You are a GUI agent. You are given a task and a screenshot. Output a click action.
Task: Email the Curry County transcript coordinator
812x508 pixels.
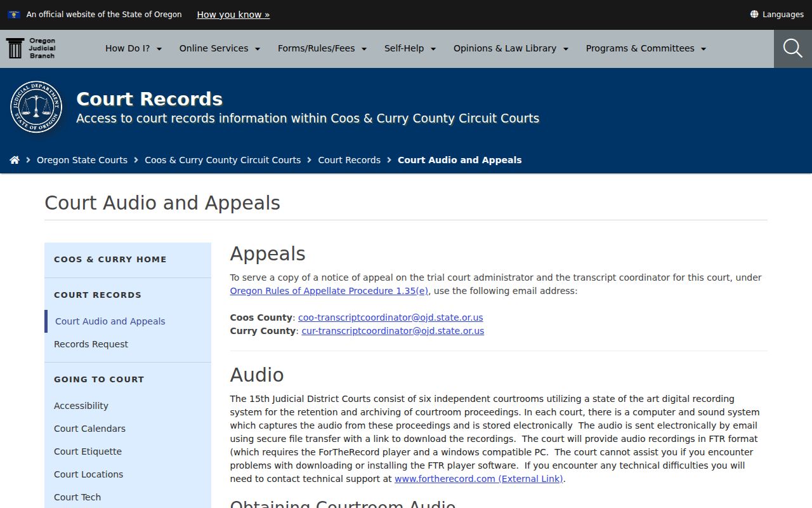tap(393, 331)
